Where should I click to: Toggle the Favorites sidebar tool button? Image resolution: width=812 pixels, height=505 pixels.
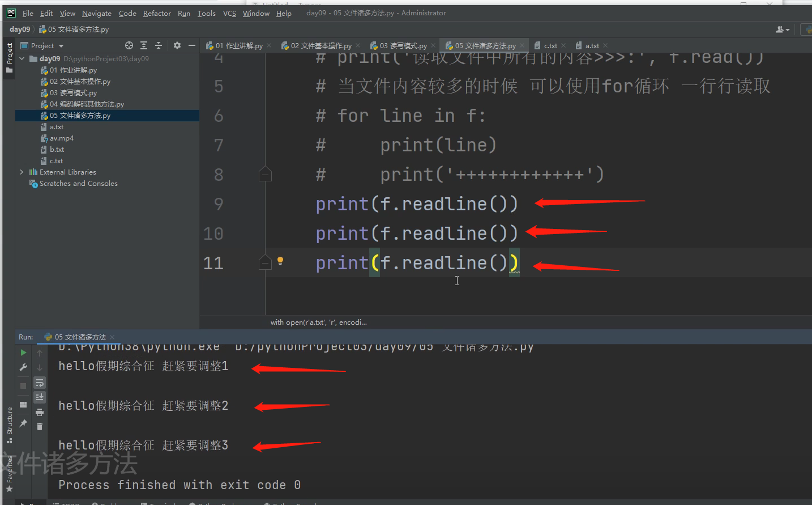tap(9, 474)
